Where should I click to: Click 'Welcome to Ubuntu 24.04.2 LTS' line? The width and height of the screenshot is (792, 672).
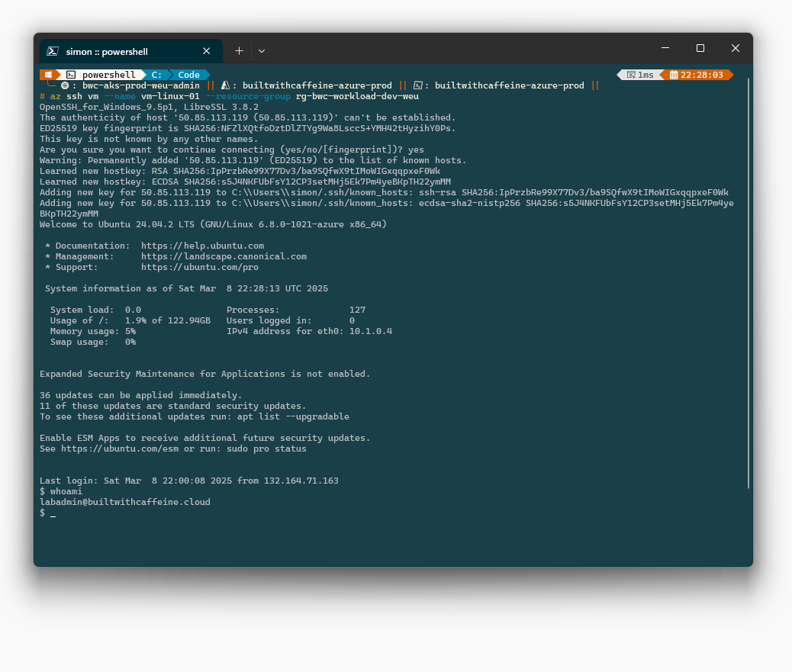tap(213, 224)
